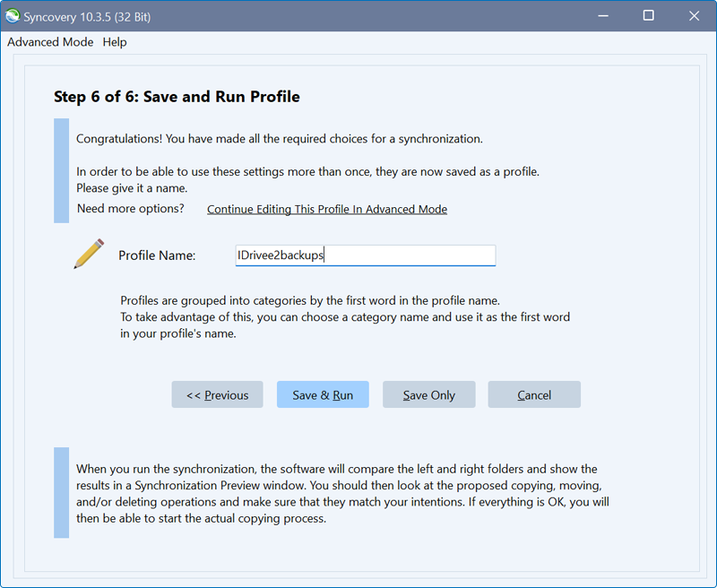Open the Help menu

[115, 42]
